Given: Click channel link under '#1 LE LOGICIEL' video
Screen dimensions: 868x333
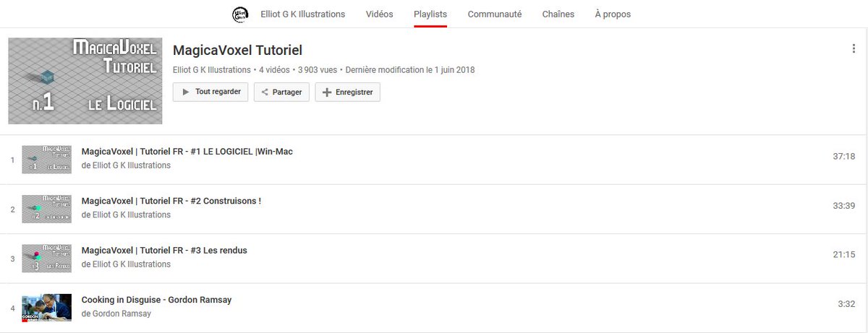Looking at the screenshot, I should point(126,165).
